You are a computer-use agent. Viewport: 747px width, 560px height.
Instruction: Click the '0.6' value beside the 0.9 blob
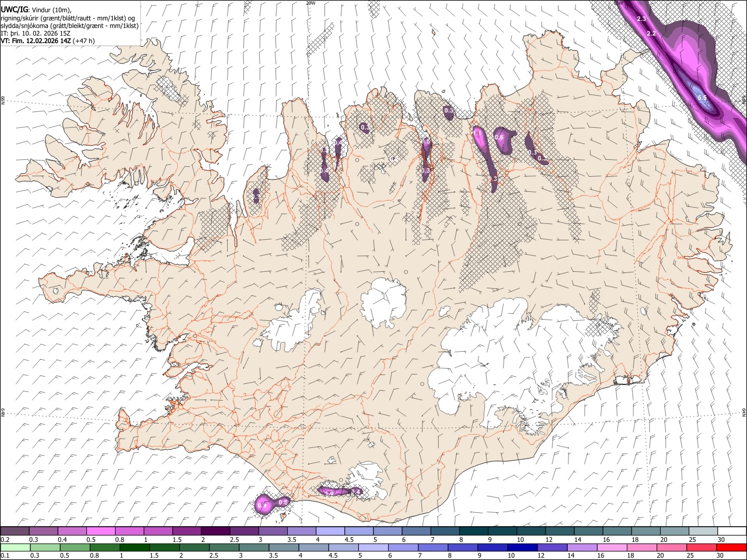[283, 502]
